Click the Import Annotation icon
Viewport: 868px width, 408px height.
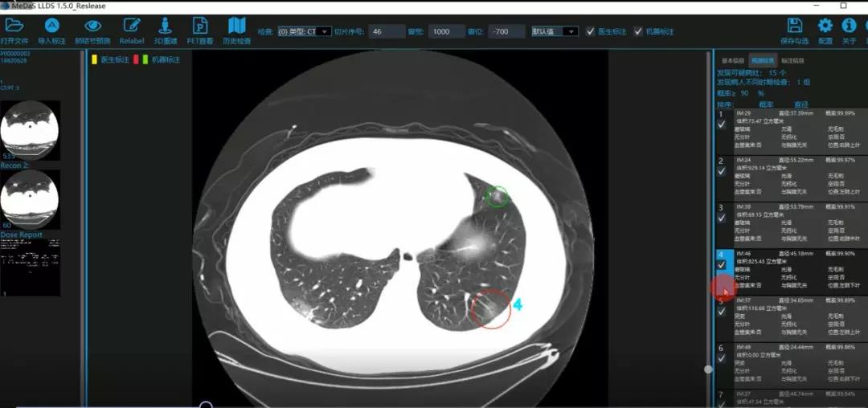click(51, 26)
